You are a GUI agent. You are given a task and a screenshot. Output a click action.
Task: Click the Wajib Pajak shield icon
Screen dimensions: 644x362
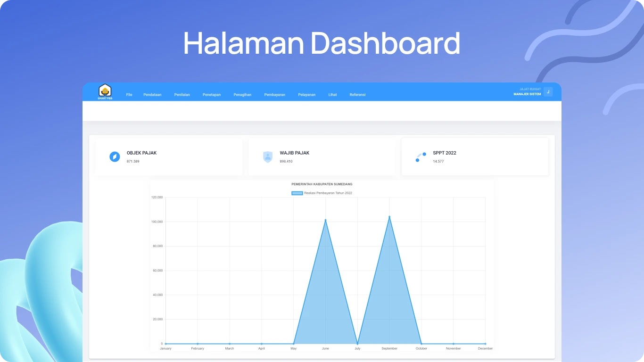(x=268, y=157)
